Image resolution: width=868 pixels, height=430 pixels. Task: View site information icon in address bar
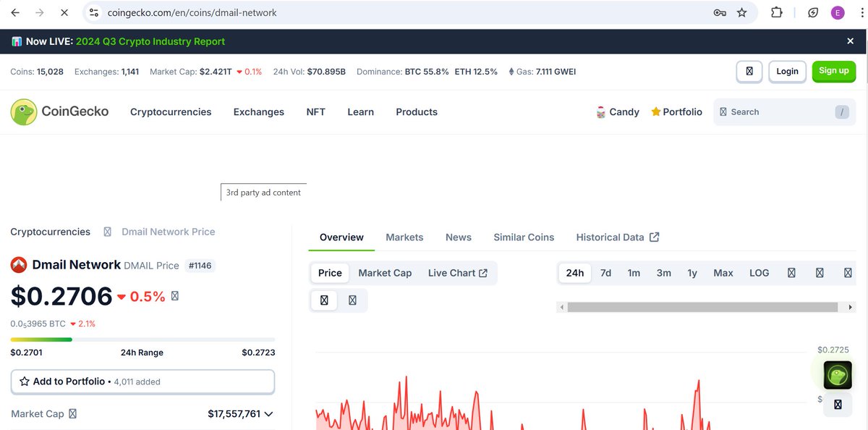(94, 12)
